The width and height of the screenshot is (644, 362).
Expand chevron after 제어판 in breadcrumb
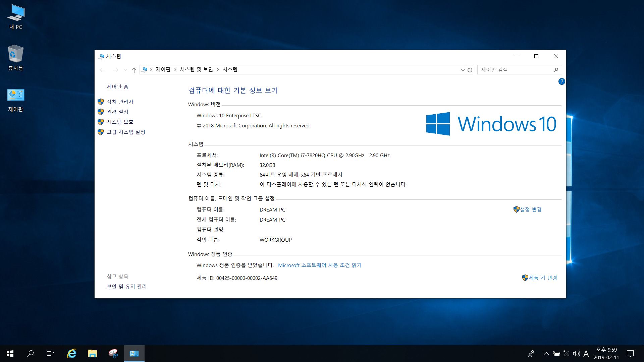pyautogui.click(x=175, y=69)
